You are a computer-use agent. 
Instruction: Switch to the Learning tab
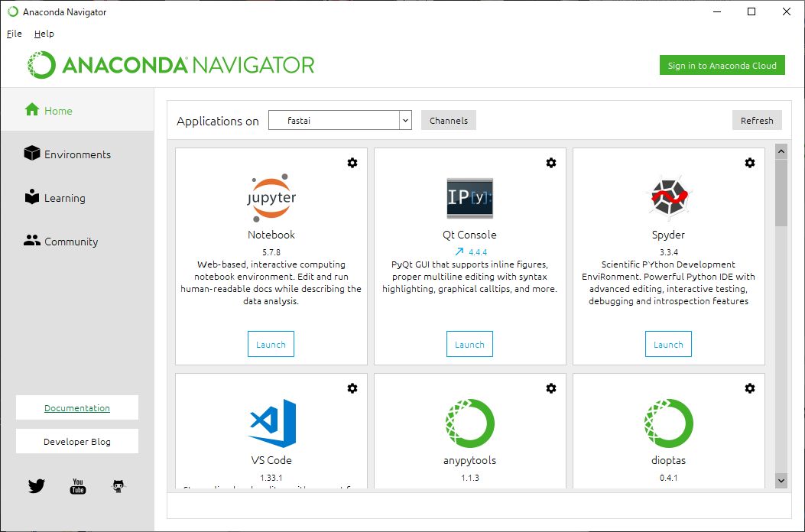click(x=77, y=197)
